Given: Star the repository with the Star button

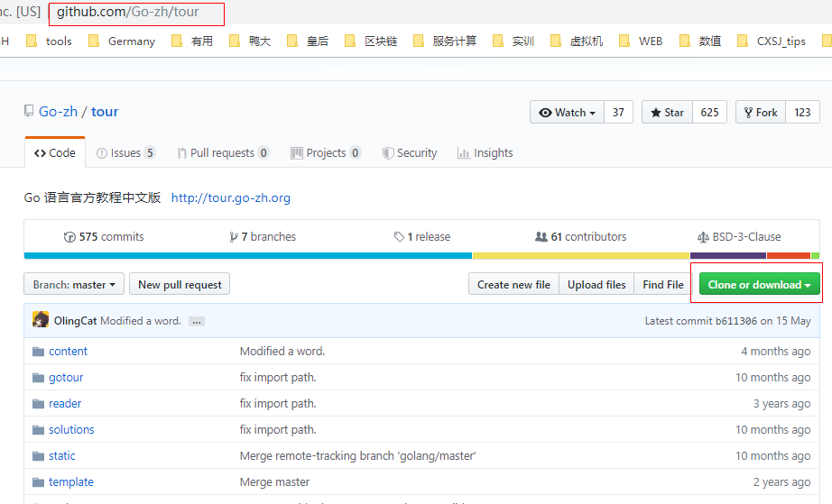Looking at the screenshot, I should 667,113.
